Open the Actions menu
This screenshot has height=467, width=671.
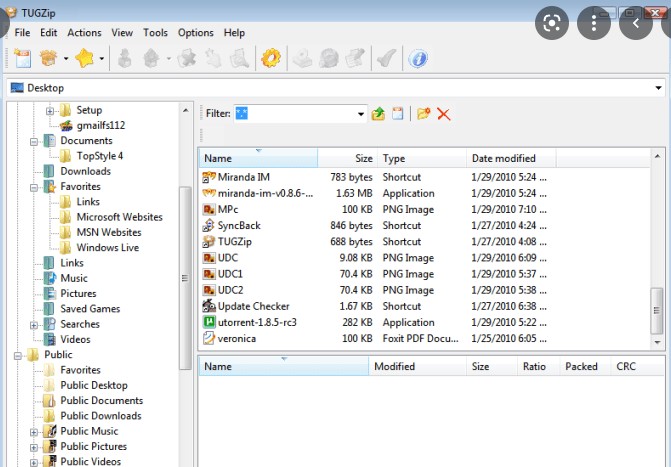coord(84,33)
